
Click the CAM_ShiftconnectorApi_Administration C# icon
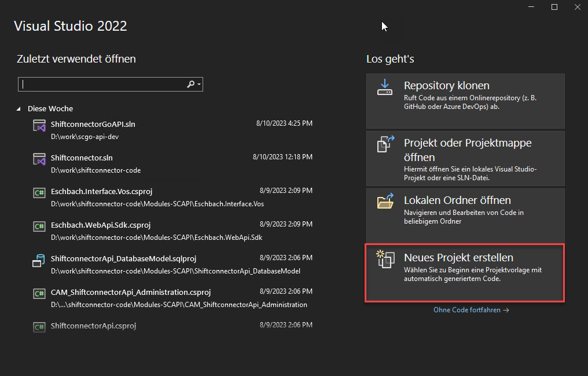39,294
